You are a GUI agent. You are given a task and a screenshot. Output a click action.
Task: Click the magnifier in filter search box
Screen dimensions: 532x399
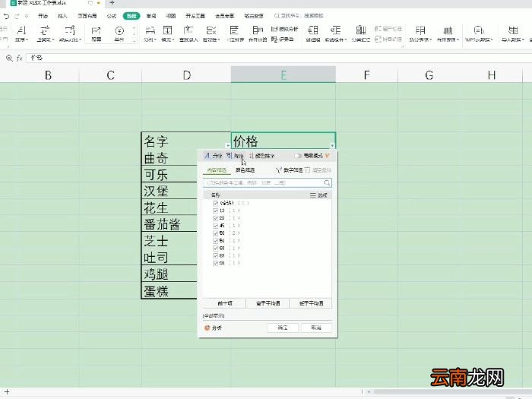tap(327, 183)
